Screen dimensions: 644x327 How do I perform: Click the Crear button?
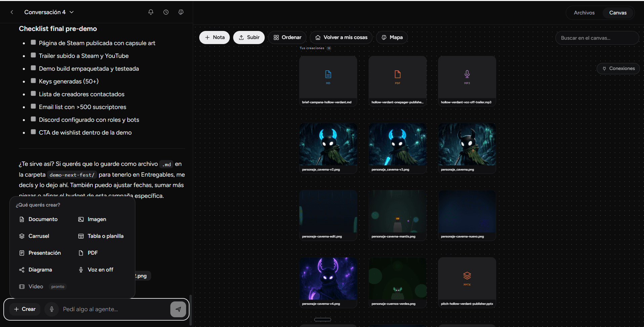25,309
